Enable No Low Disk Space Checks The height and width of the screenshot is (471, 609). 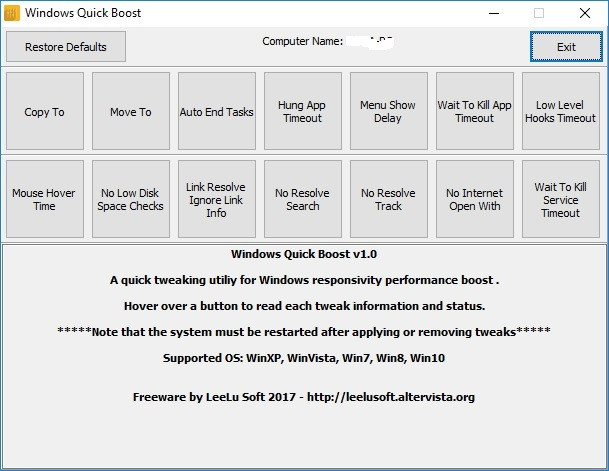pyautogui.click(x=131, y=199)
